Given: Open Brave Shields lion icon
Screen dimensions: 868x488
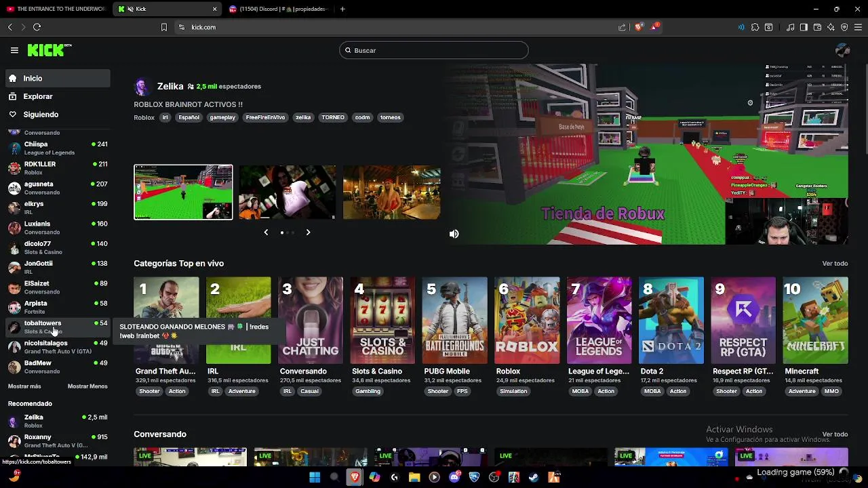Looking at the screenshot, I should click(638, 27).
